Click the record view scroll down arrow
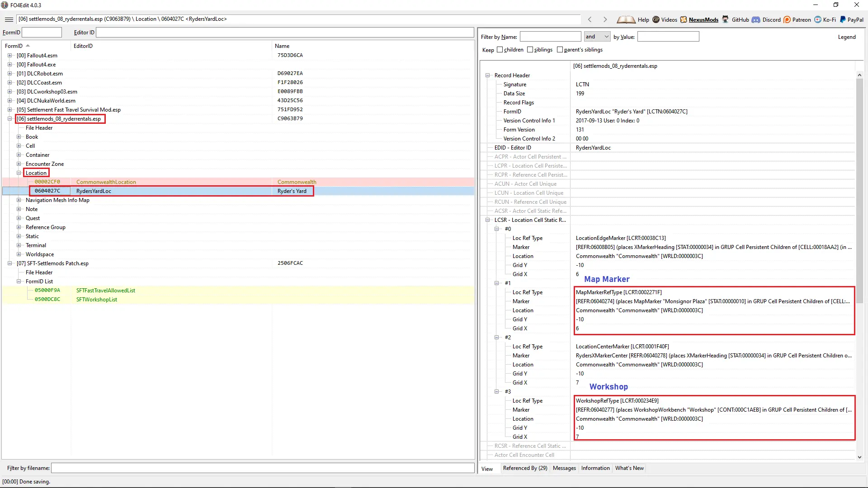 pyautogui.click(x=859, y=457)
